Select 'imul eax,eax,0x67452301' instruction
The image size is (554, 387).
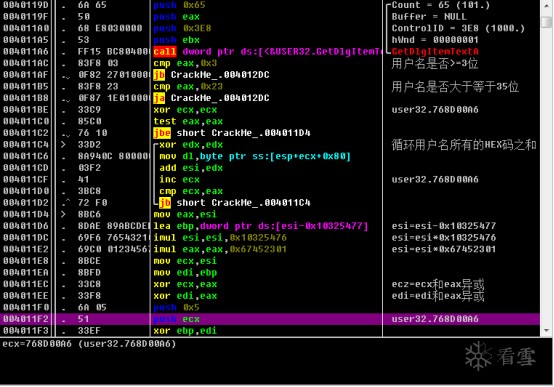click(220, 250)
